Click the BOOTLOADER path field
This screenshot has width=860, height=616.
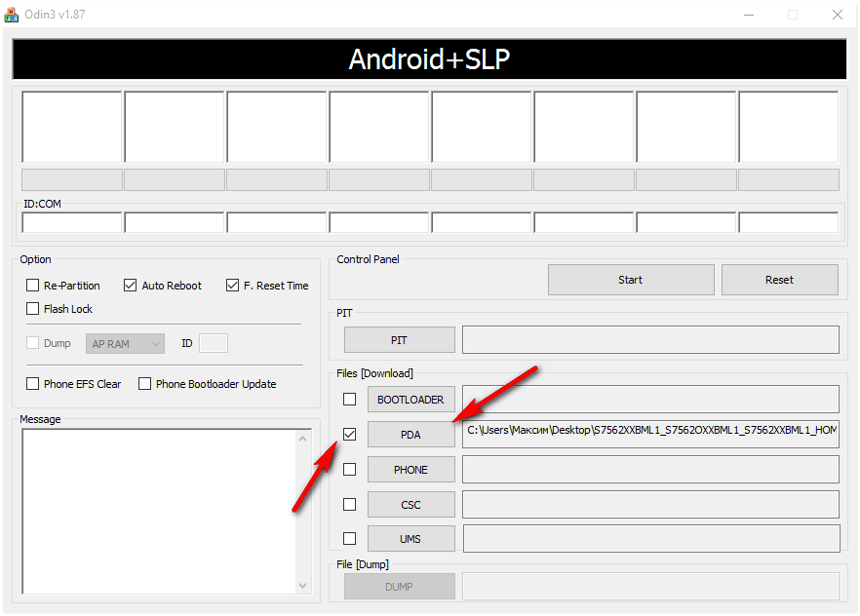(x=650, y=399)
